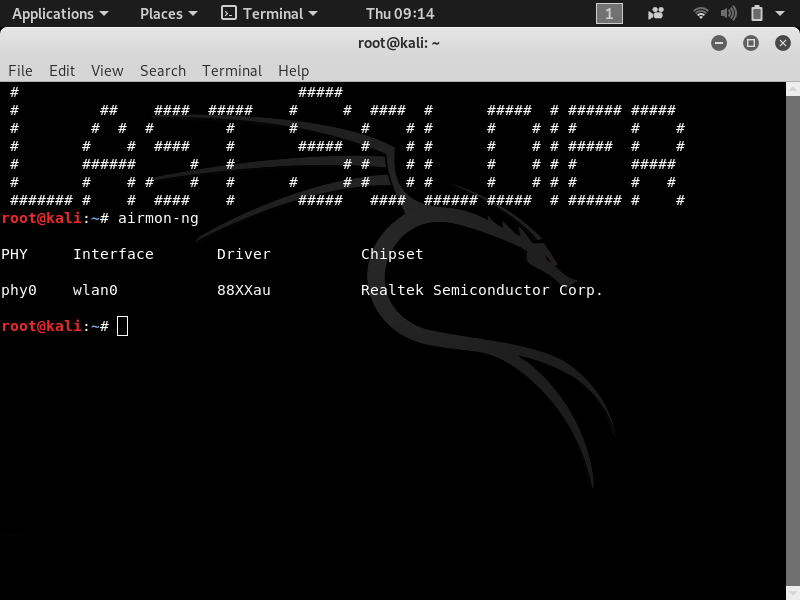Open the Terminal menu in the menu bar
The height and width of the screenshot is (600, 800).
coord(232,70)
